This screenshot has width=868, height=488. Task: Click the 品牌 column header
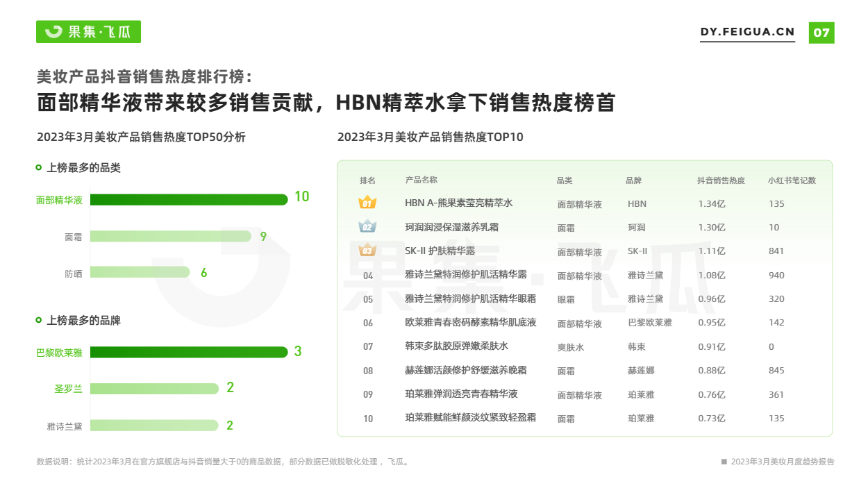[633, 180]
